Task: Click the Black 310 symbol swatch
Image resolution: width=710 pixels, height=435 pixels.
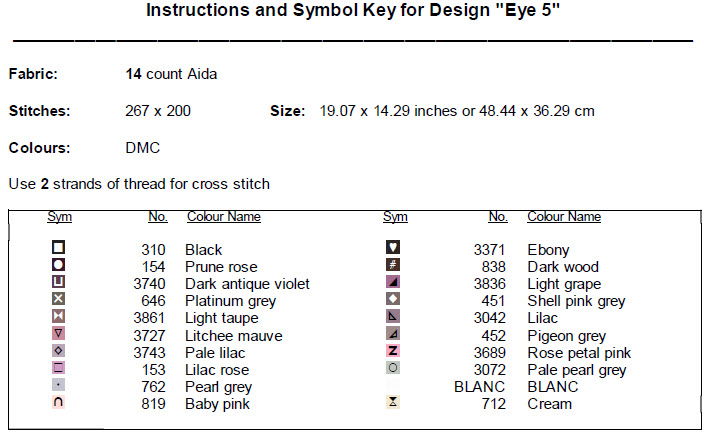Action: 58,247
